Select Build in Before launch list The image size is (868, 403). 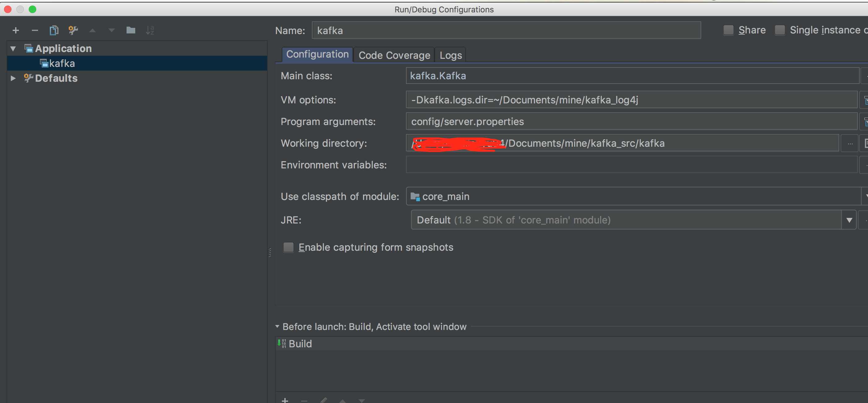click(572, 344)
